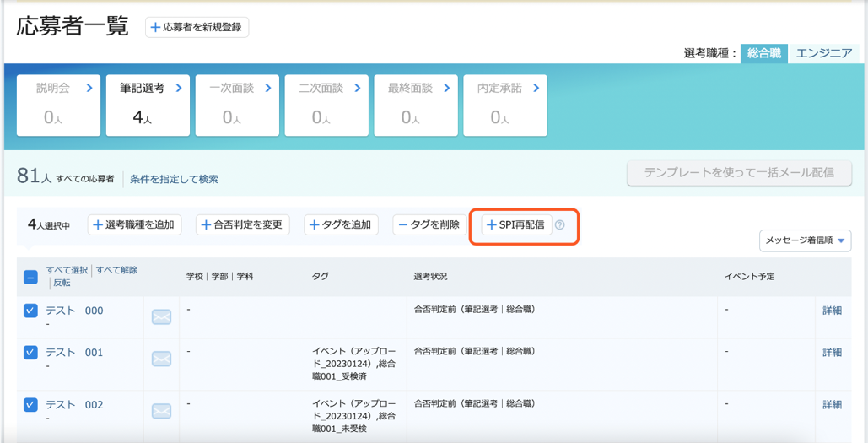Click 応募者を新規登録 button

(x=197, y=27)
